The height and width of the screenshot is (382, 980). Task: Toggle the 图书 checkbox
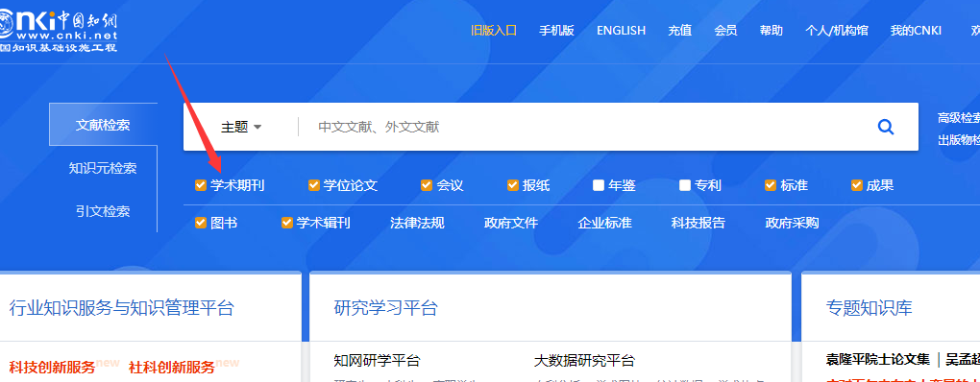201,223
